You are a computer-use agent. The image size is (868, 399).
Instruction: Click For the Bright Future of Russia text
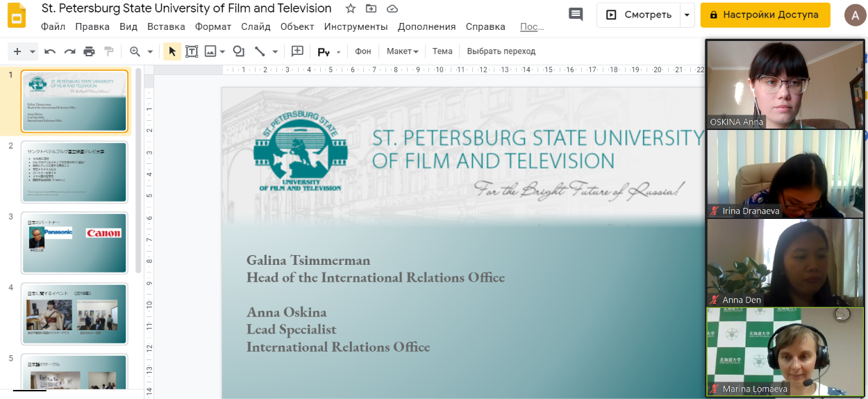tap(581, 188)
